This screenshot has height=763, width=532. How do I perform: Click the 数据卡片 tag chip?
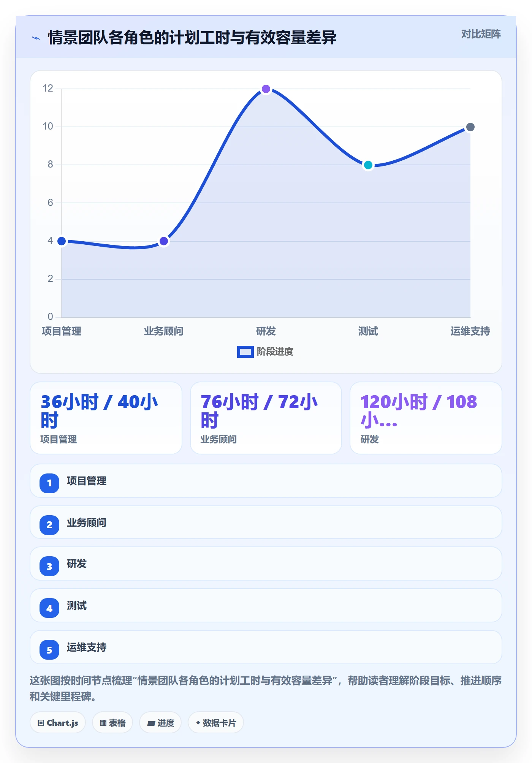tap(216, 723)
